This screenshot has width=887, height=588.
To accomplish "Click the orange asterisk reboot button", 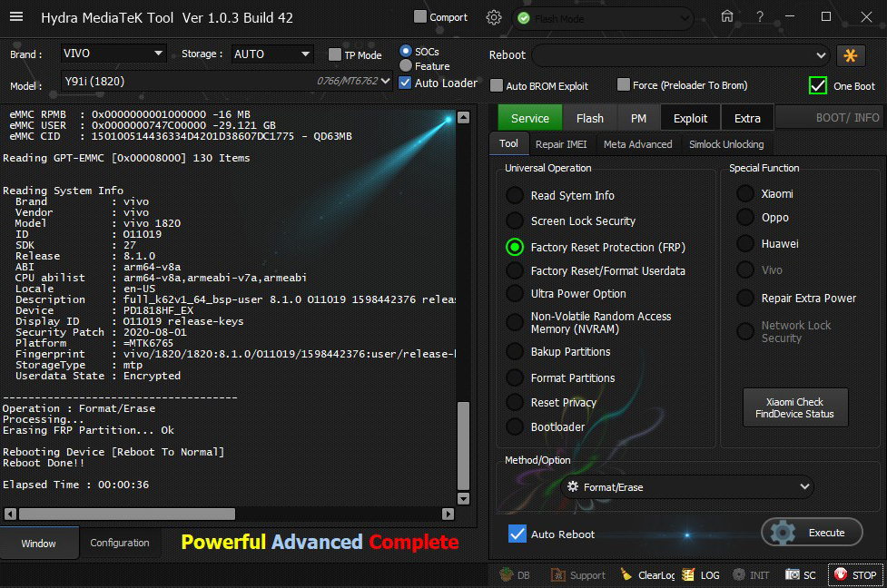I will pyautogui.click(x=850, y=55).
